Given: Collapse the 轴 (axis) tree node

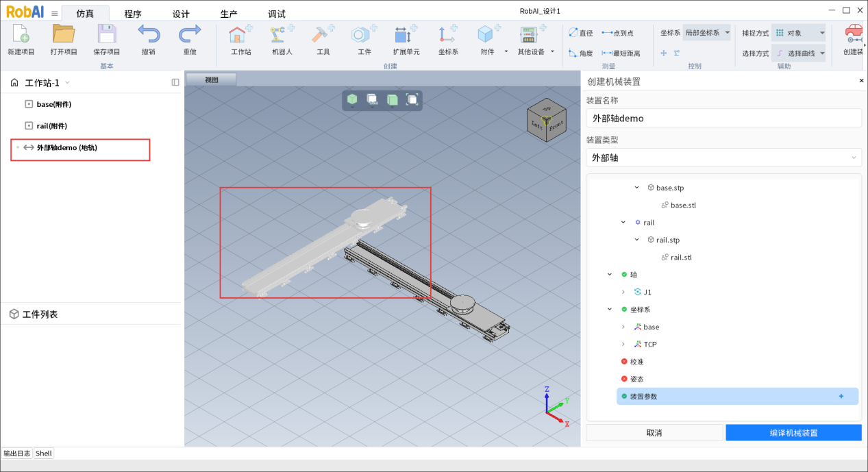Looking at the screenshot, I should pos(610,275).
